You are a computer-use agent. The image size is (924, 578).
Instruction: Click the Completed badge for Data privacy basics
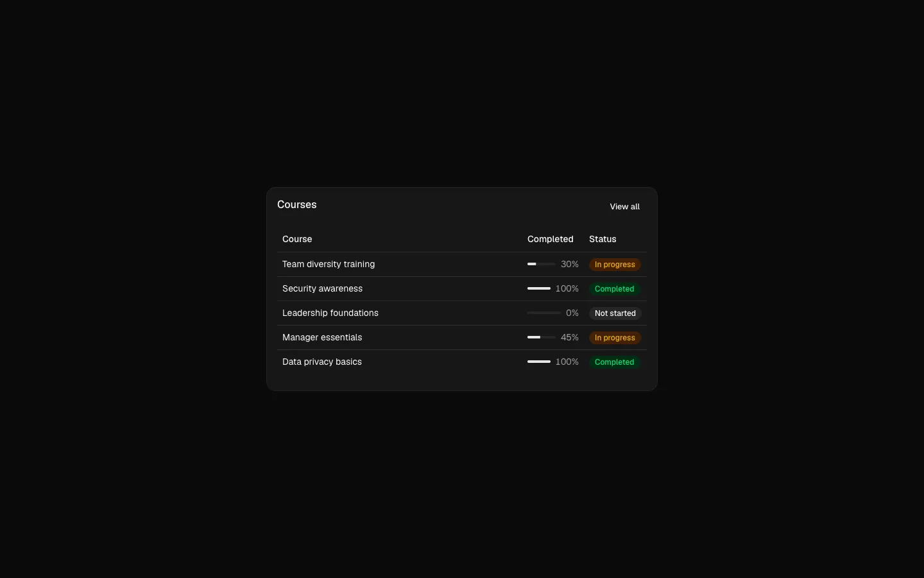[x=614, y=362]
